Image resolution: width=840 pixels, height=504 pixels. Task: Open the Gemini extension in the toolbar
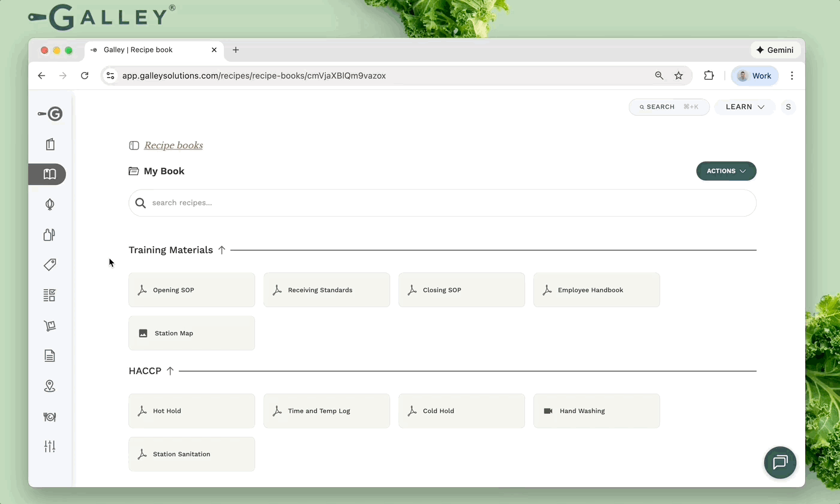[x=775, y=50]
